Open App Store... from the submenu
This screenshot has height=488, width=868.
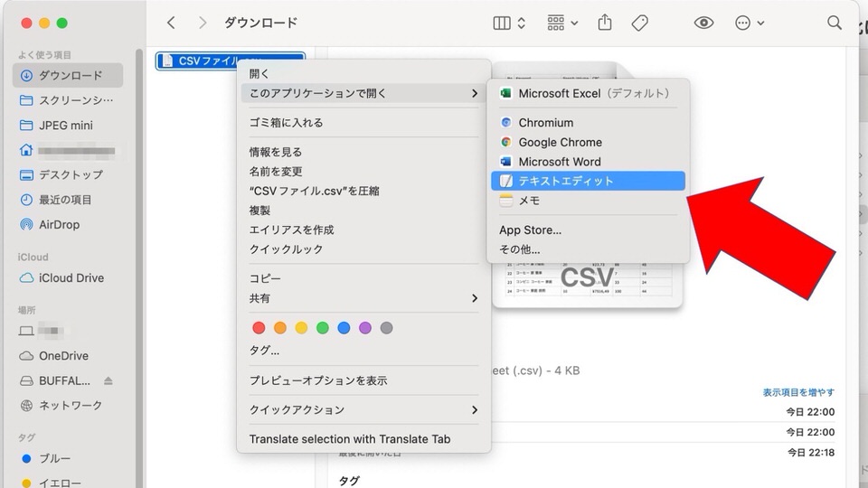530,230
